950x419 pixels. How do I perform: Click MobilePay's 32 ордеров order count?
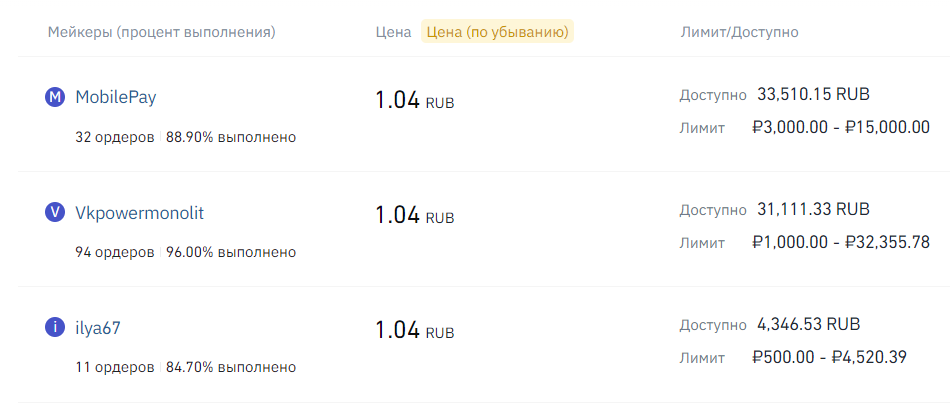114,137
